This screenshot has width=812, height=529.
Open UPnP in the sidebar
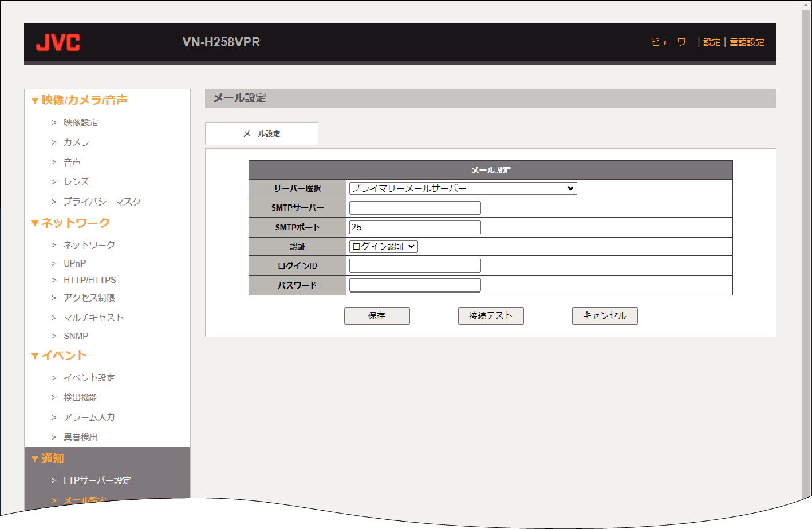tap(74, 263)
